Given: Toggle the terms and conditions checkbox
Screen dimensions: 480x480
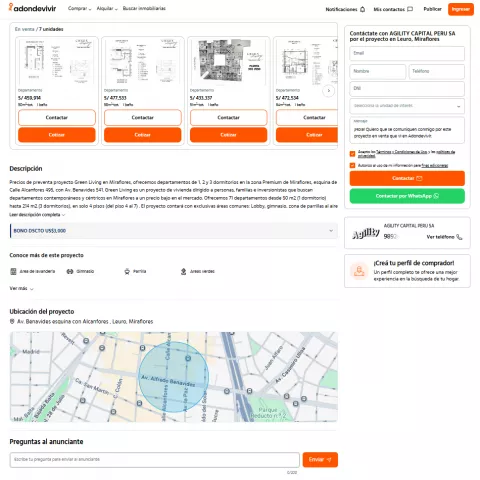Looking at the screenshot, I should (352, 154).
